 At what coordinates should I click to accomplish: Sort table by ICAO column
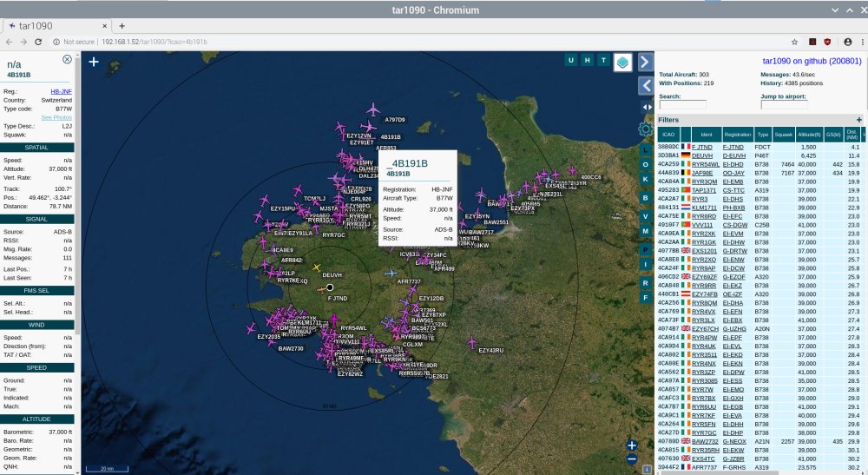tap(668, 135)
